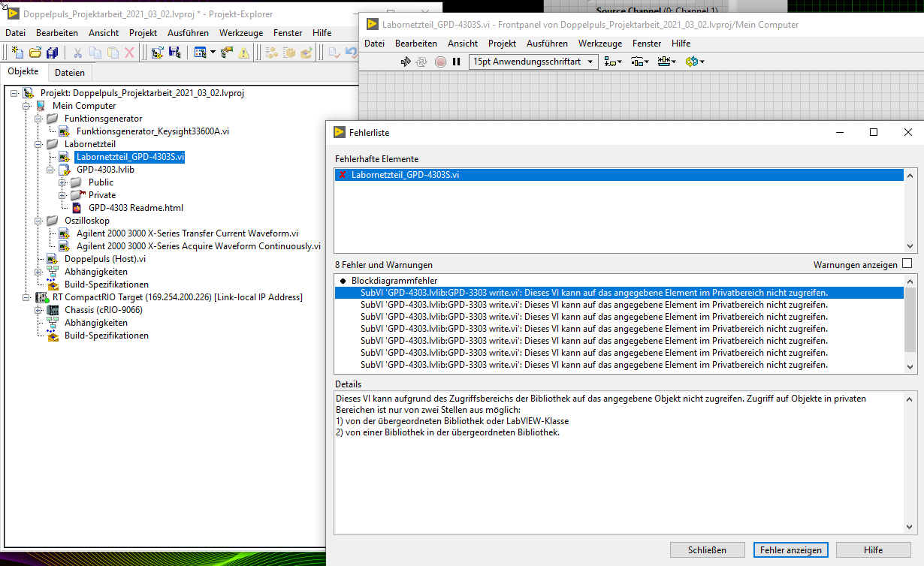The height and width of the screenshot is (566, 924).
Task: Click the compile project icon next to delete X
Action: tap(157, 53)
